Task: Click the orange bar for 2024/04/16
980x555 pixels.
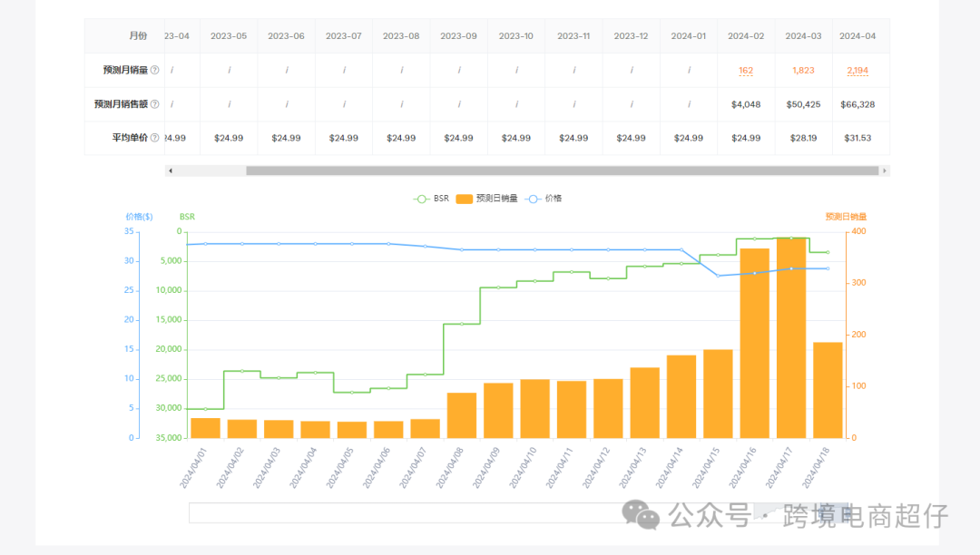Action: pyautogui.click(x=754, y=344)
